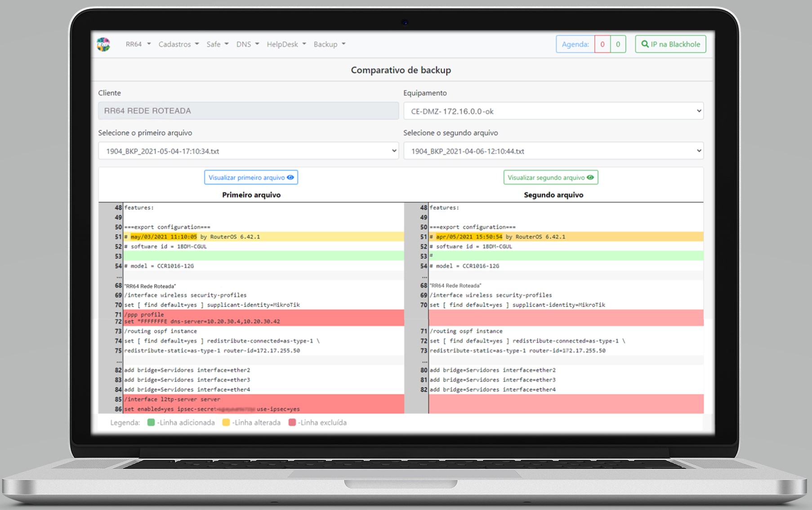Click the RR64 logo icon
The height and width of the screenshot is (510, 812).
point(103,44)
